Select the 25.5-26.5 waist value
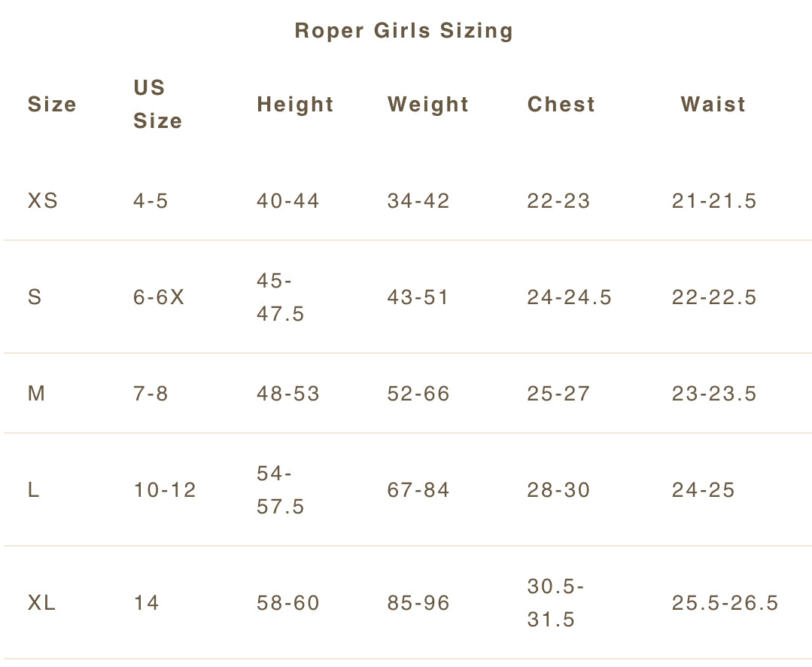The image size is (812, 667). 725,603
